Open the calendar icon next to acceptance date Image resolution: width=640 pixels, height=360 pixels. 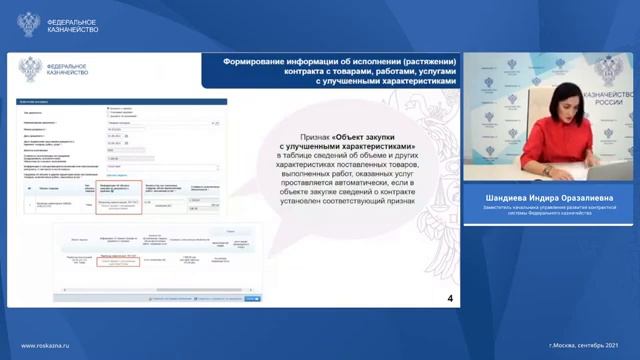point(127,143)
